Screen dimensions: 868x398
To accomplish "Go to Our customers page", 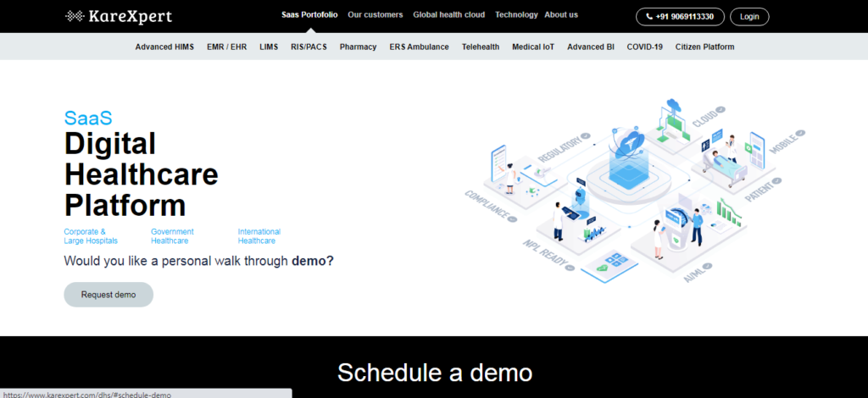I will (x=376, y=15).
